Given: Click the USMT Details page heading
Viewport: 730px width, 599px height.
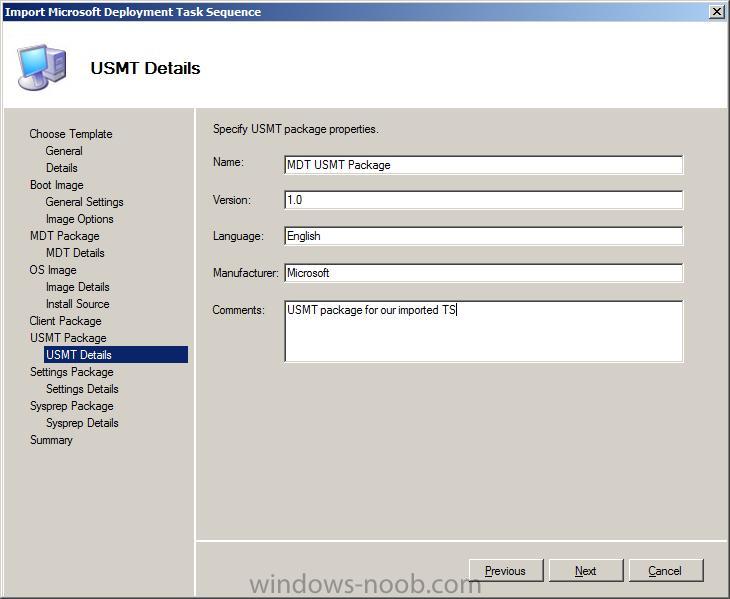Looking at the screenshot, I should point(145,68).
